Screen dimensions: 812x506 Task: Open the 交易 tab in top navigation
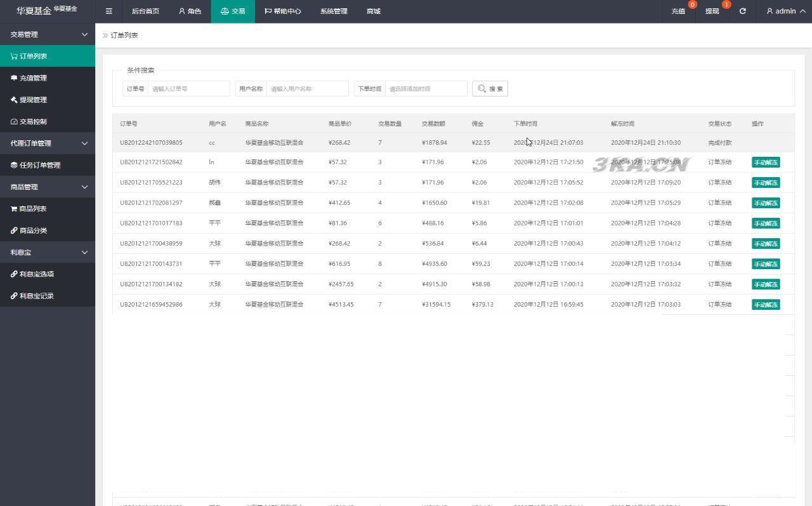[x=233, y=11]
